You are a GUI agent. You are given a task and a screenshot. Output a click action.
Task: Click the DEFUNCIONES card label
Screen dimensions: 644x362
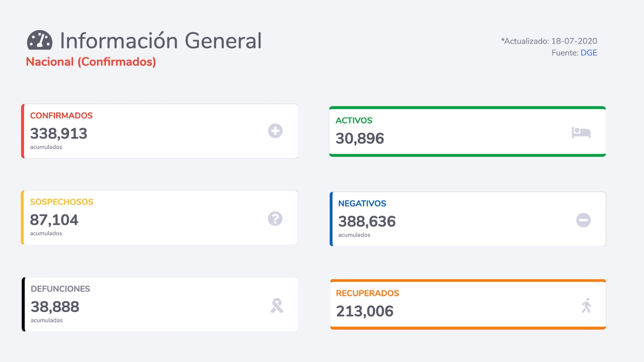pyautogui.click(x=60, y=289)
